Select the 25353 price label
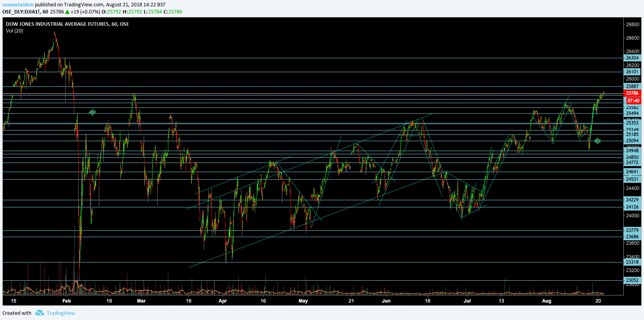Image resolution: width=644 pixels, height=320 pixels. tap(632, 123)
